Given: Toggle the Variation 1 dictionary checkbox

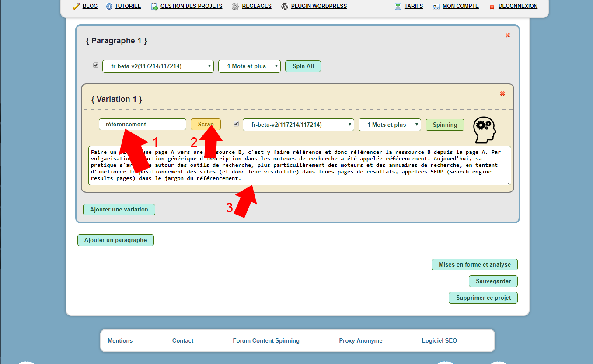Looking at the screenshot, I should [x=236, y=124].
